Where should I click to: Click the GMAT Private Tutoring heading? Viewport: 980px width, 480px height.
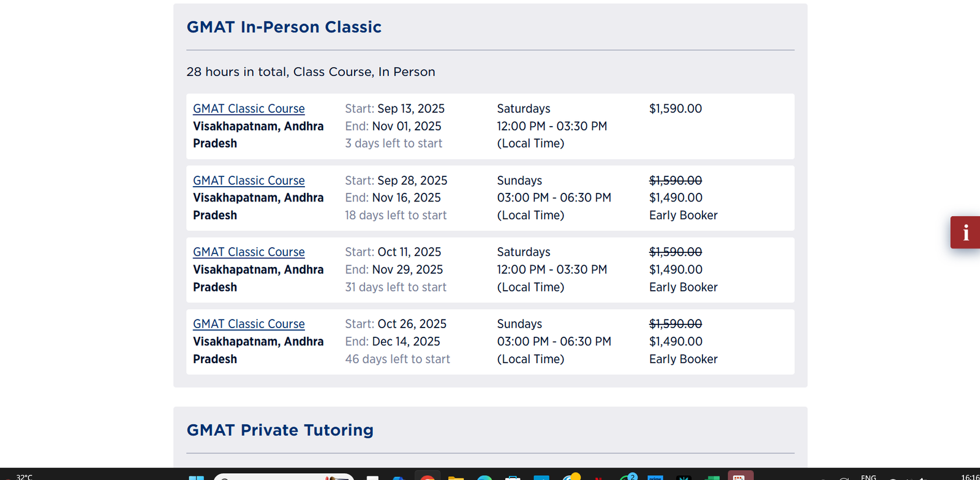280,430
